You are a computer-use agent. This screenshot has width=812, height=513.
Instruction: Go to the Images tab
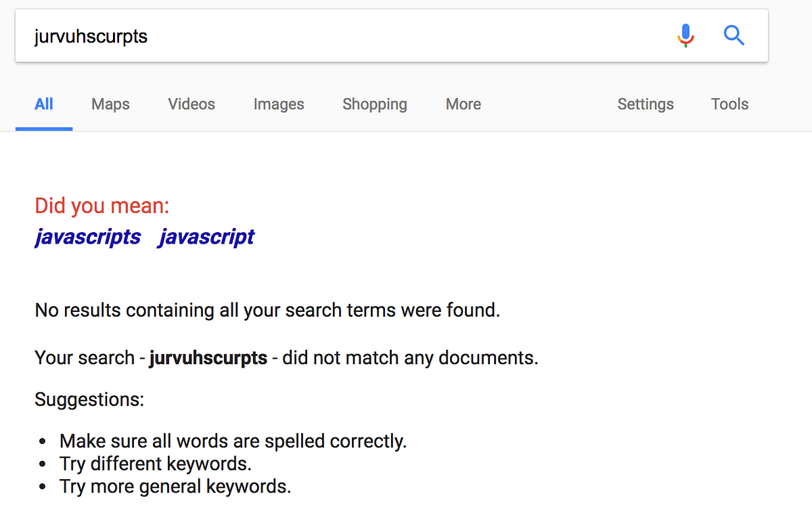coord(279,104)
